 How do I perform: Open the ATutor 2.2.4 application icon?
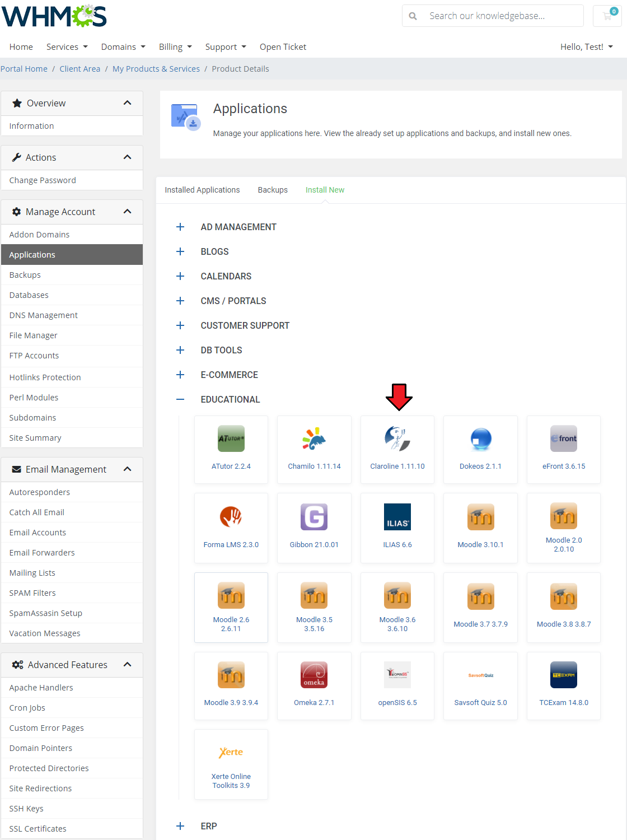pos(231,438)
